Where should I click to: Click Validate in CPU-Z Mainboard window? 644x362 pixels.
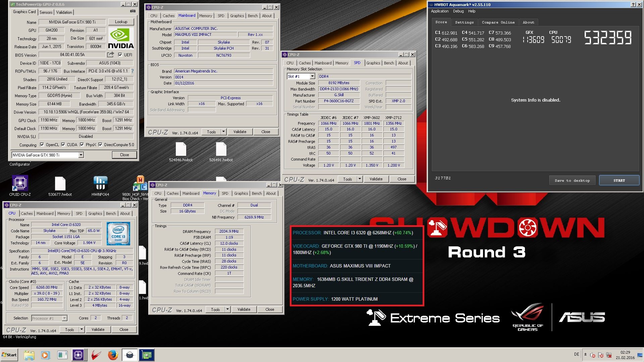[240, 132]
